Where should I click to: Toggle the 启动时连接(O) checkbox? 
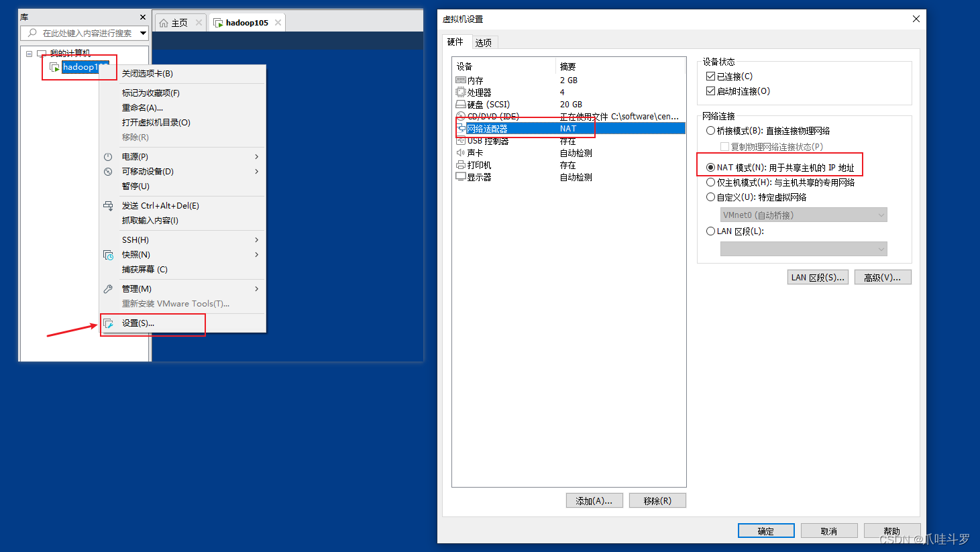click(710, 91)
